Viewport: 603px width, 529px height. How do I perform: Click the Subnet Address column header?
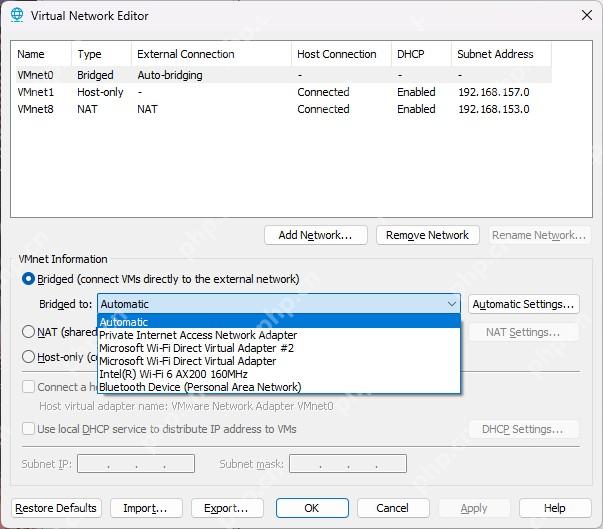pyautogui.click(x=501, y=54)
